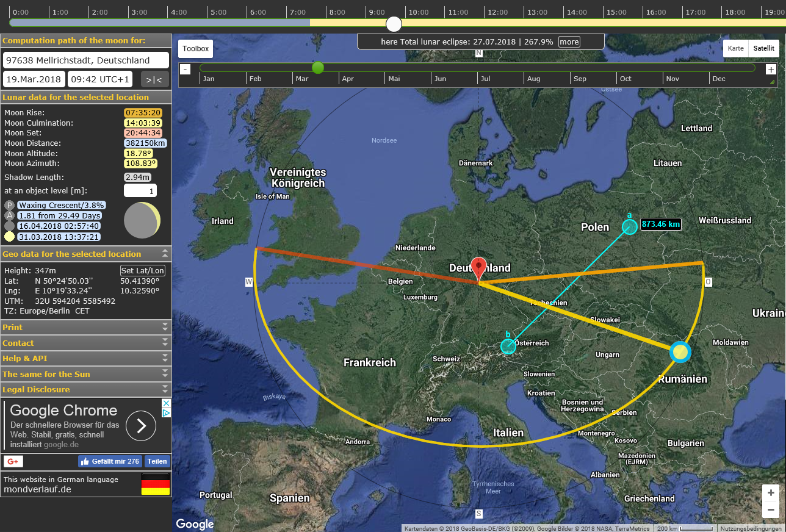Close the Google Chrome ad

pyautogui.click(x=165, y=403)
